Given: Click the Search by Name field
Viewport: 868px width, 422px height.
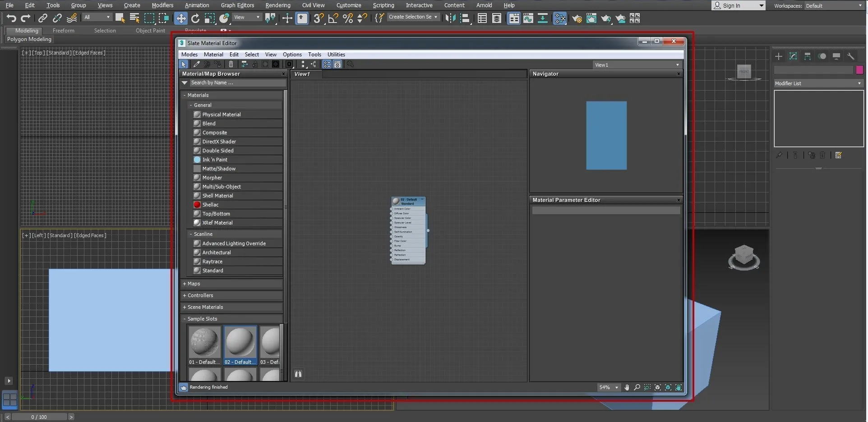Looking at the screenshot, I should coord(237,83).
